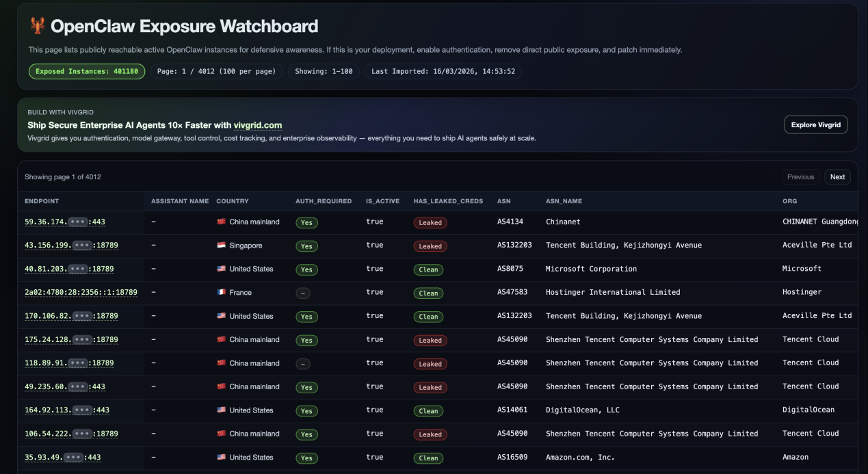
Task: Click the Page 1 / 4012 pill
Action: pos(216,72)
